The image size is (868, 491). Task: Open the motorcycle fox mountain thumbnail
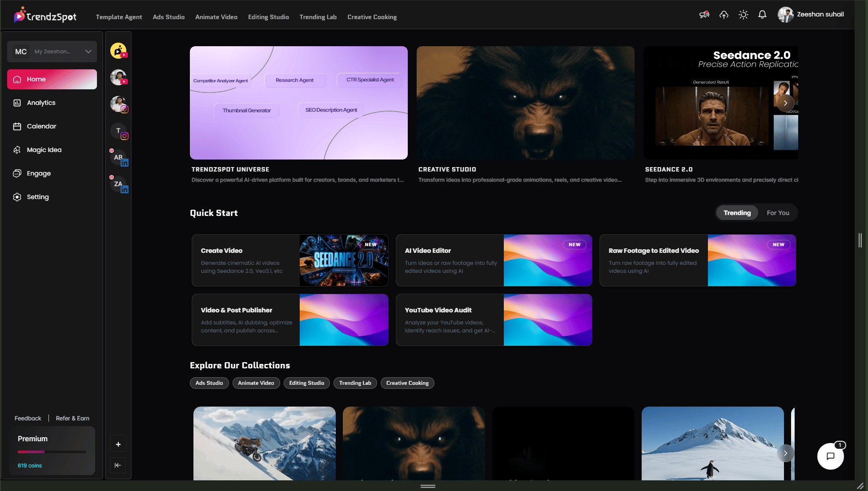(x=265, y=443)
